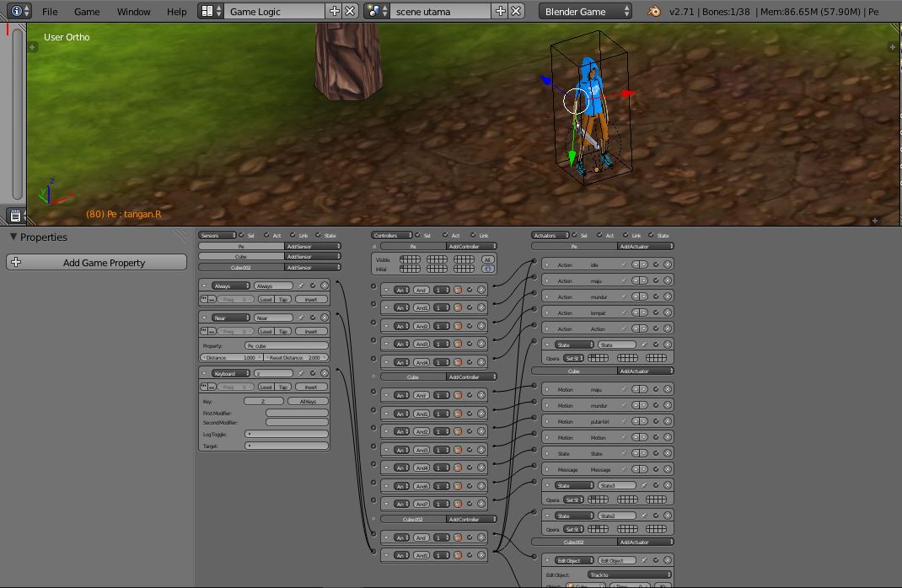Image resolution: width=902 pixels, height=588 pixels.
Task: Deactivate the Near sensor checkmark
Action: [313, 318]
